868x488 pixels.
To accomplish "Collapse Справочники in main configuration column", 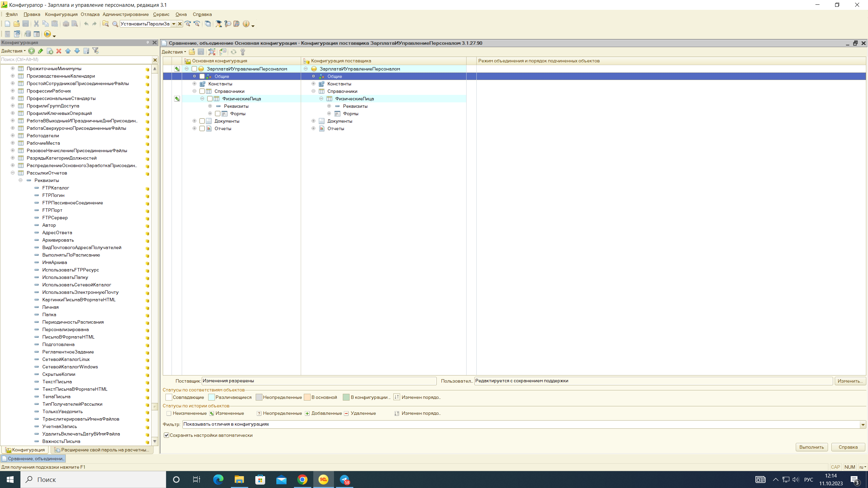I will [x=194, y=91].
